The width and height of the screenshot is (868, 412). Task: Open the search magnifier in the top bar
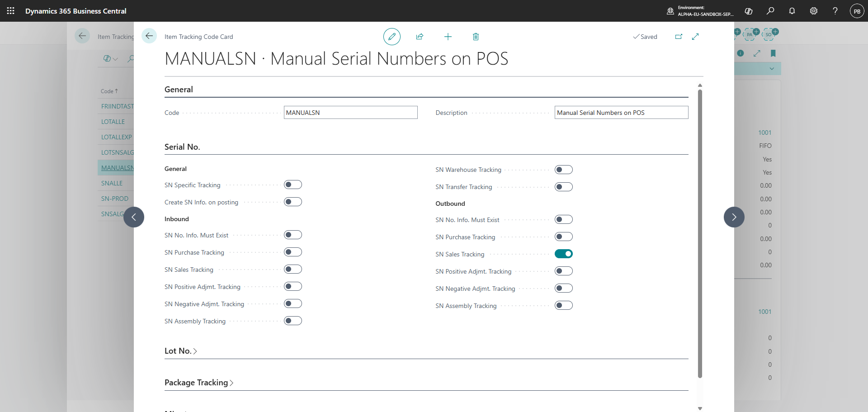click(770, 11)
